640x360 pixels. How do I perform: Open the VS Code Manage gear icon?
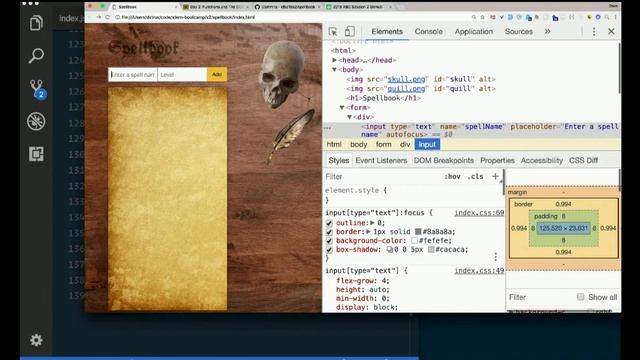point(36,340)
